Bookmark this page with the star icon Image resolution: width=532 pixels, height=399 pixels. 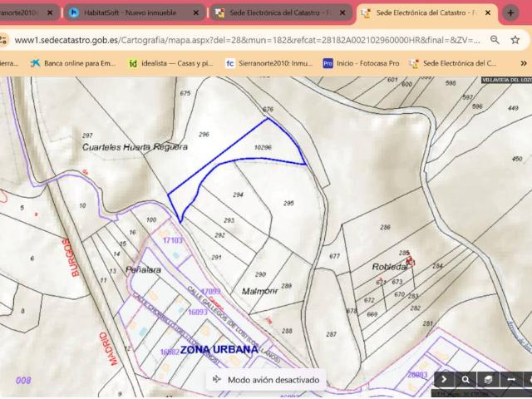[x=515, y=40]
